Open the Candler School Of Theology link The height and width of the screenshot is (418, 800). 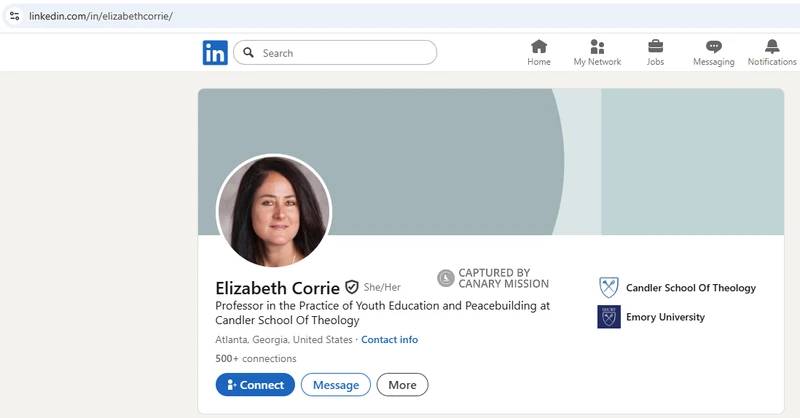coord(691,288)
